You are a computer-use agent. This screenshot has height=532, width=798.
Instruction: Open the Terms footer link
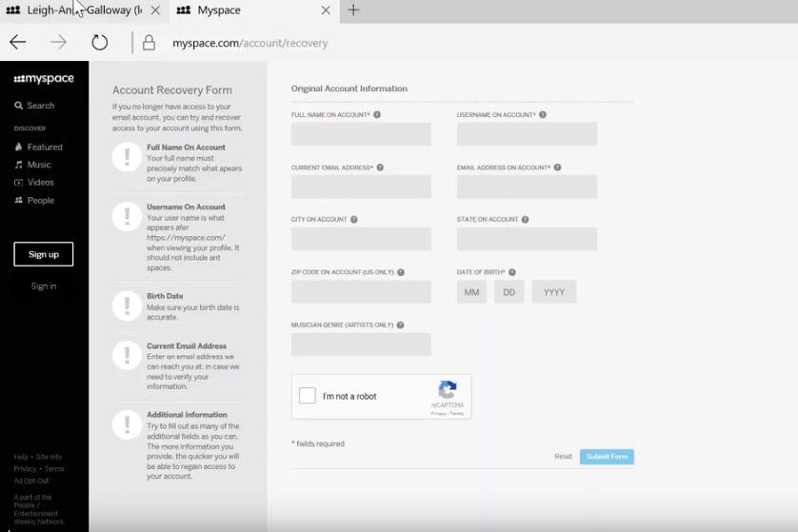(54, 469)
